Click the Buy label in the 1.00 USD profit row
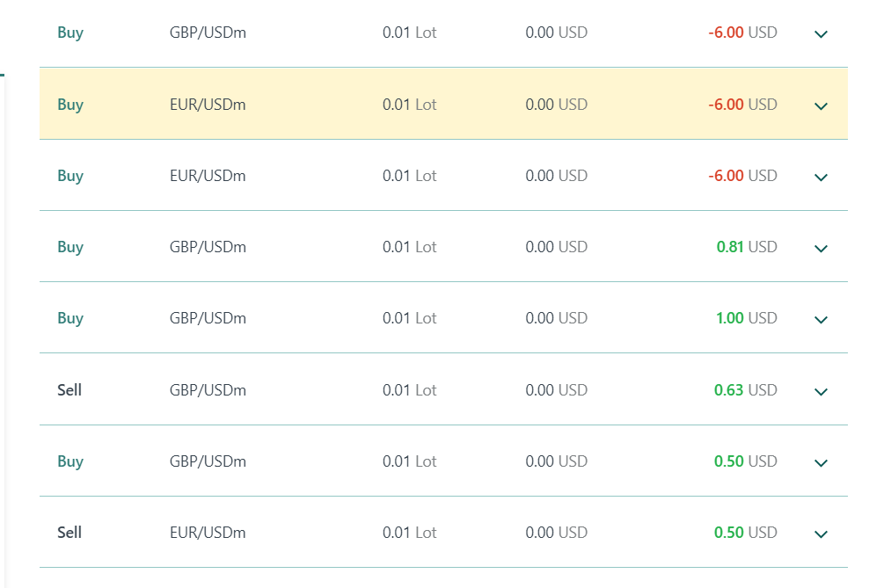This screenshot has width=891, height=588. coord(70,318)
